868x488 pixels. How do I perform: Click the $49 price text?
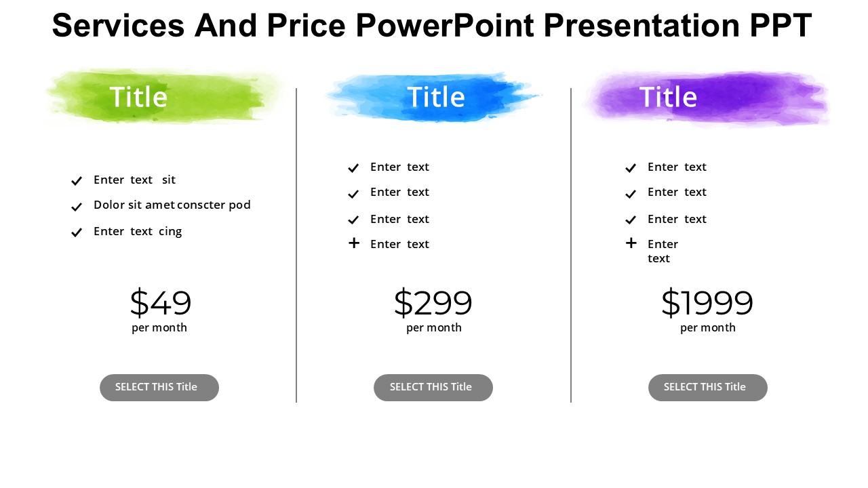161,303
